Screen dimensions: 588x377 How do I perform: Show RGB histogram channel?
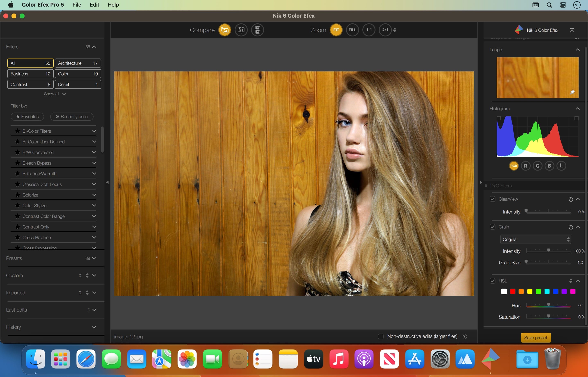[513, 166]
